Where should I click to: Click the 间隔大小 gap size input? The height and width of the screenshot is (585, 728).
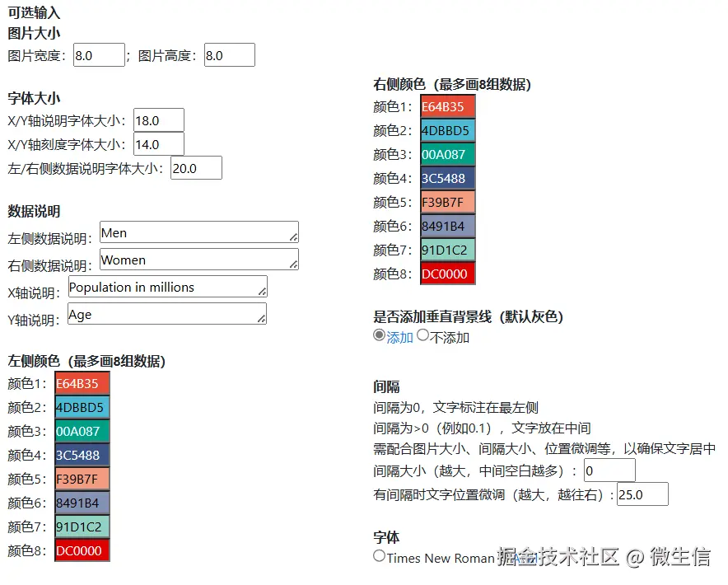609,469
